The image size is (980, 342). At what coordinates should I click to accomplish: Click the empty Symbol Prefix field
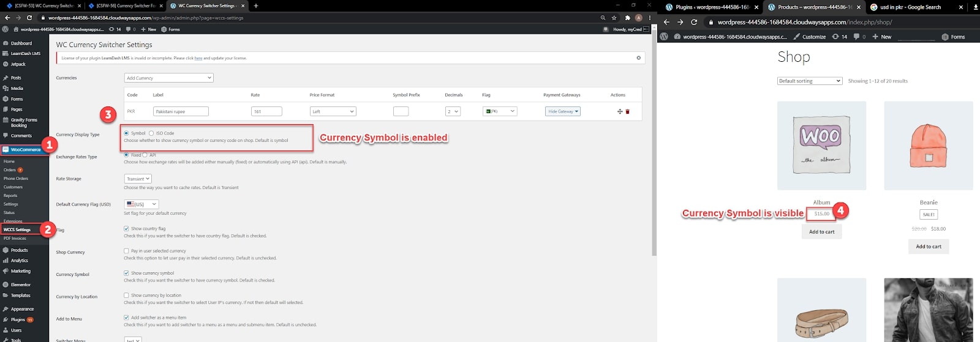pyautogui.click(x=401, y=111)
